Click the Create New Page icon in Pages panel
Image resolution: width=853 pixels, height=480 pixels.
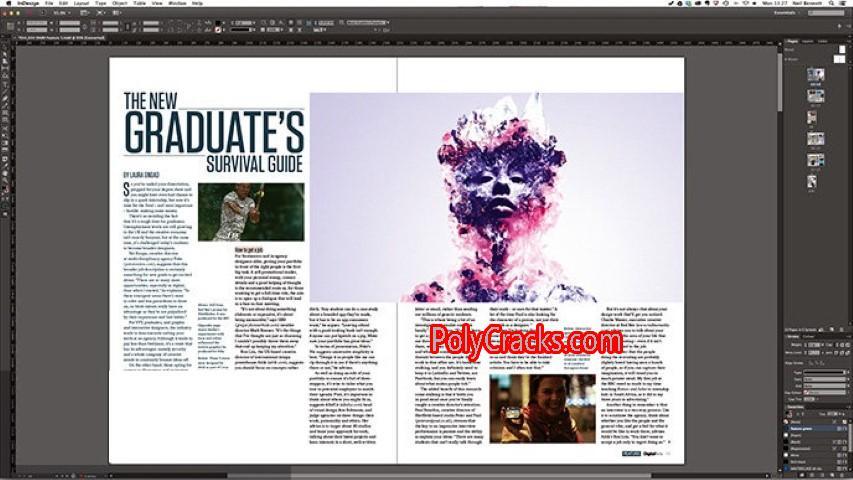832,330
